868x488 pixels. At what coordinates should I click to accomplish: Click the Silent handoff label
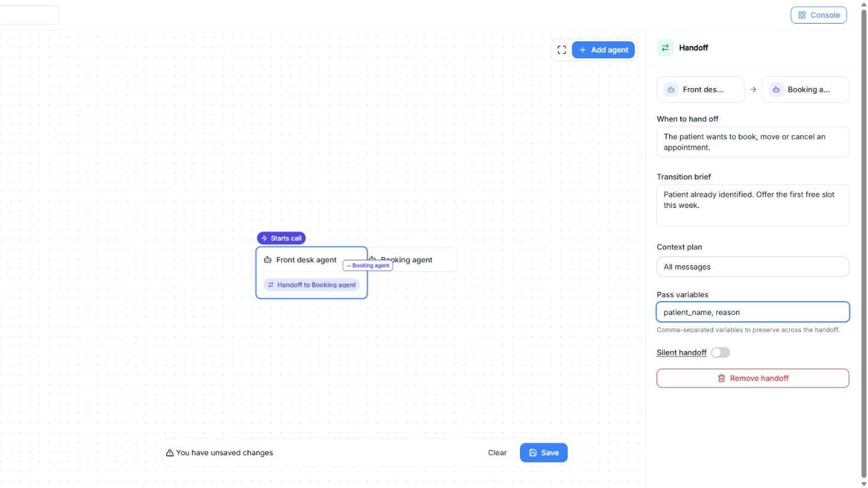pyautogui.click(x=682, y=353)
